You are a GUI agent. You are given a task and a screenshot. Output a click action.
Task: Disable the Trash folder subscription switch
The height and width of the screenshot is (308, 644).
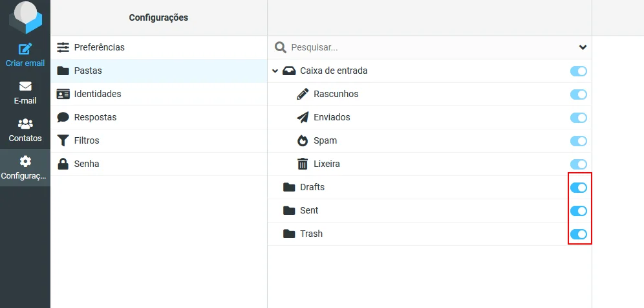(578, 234)
